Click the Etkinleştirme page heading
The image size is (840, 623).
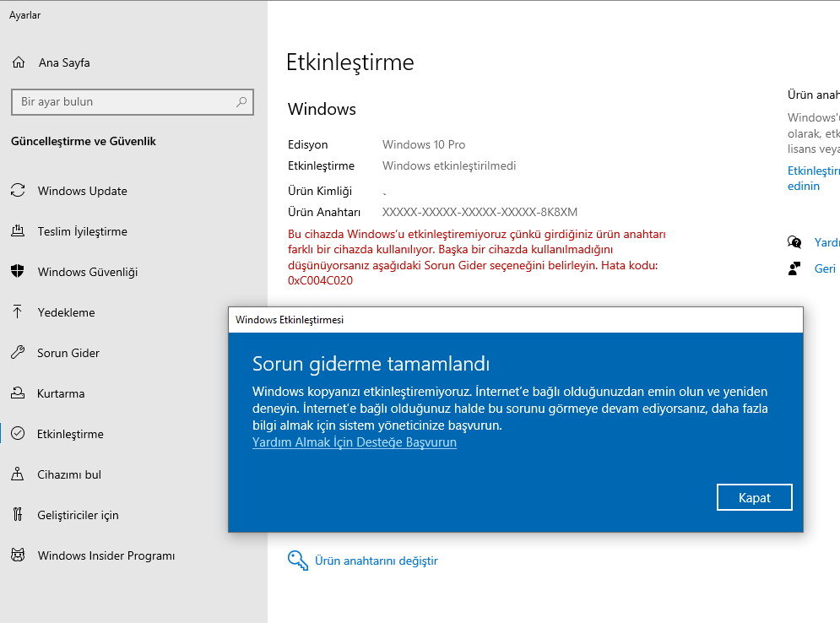coord(350,62)
